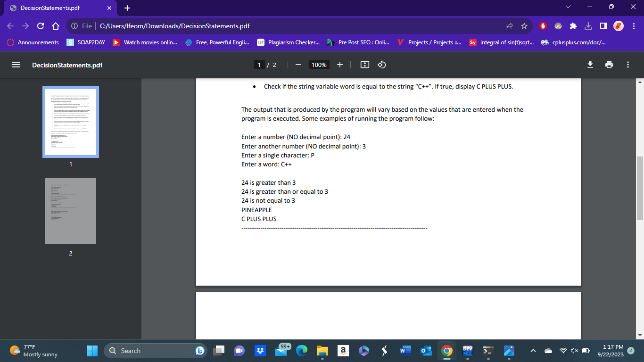This screenshot has width=644, height=362.
Task: Open the browser home page
Action: click(55, 26)
